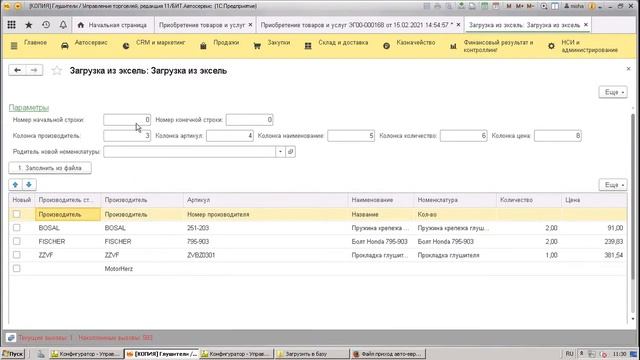Click the calls icon in status bar

(11, 338)
